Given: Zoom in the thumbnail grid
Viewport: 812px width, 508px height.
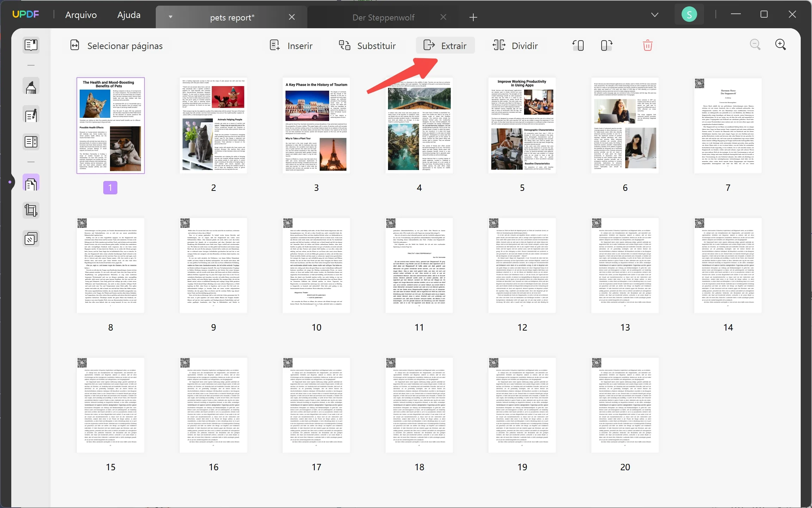Looking at the screenshot, I should pyautogui.click(x=781, y=45).
